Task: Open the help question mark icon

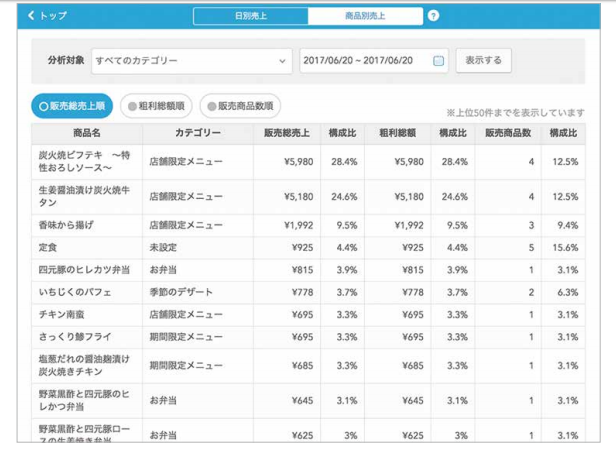Action: [x=433, y=16]
